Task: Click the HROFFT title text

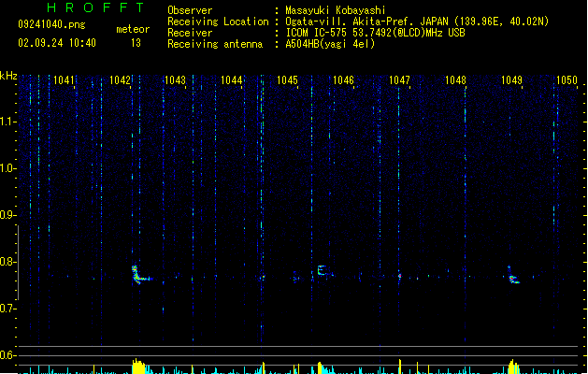Action: 95,7
